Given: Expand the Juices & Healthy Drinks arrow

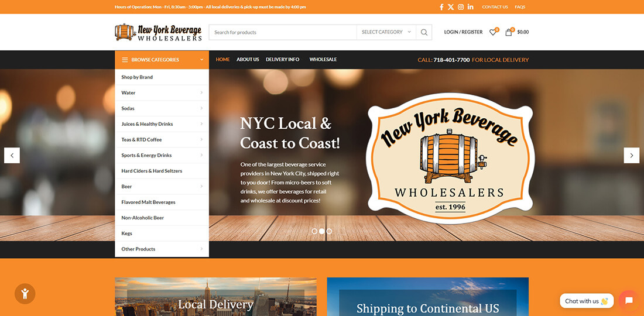Looking at the screenshot, I should [x=201, y=124].
